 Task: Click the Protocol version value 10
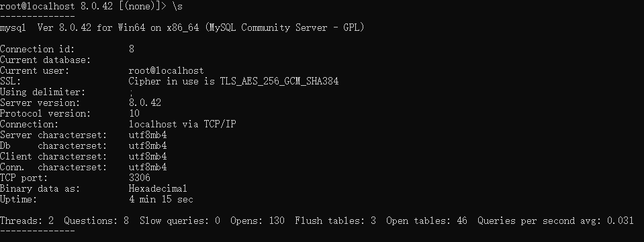[134, 113]
